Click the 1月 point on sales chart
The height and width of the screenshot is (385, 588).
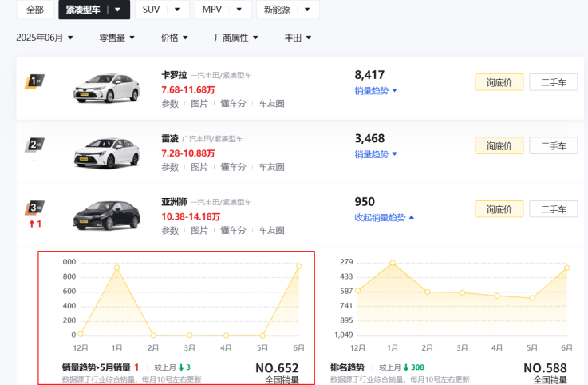tap(117, 268)
